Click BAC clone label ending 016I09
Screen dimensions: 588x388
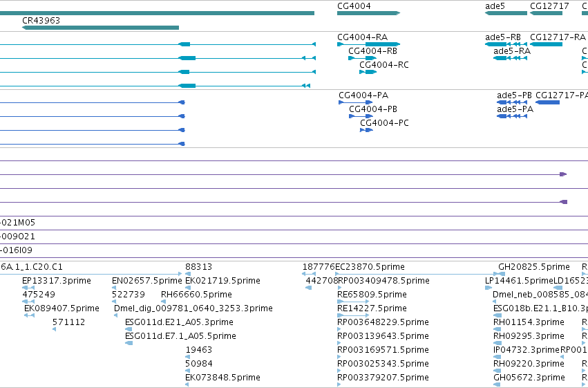pos(16,250)
